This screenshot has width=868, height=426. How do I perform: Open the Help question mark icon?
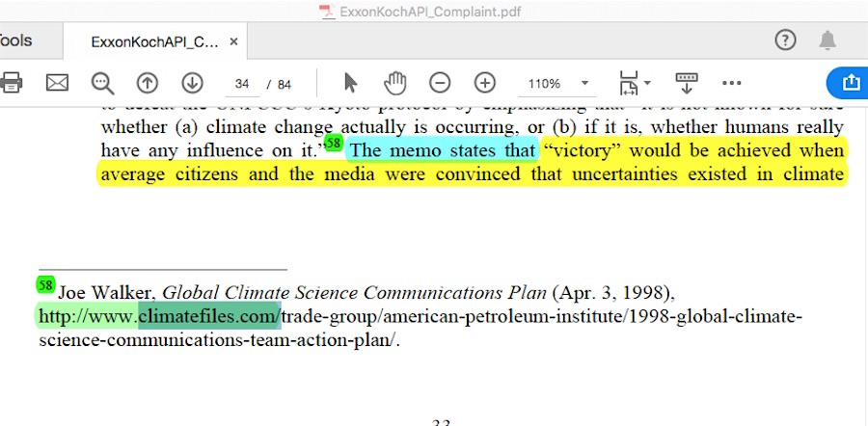click(x=786, y=40)
